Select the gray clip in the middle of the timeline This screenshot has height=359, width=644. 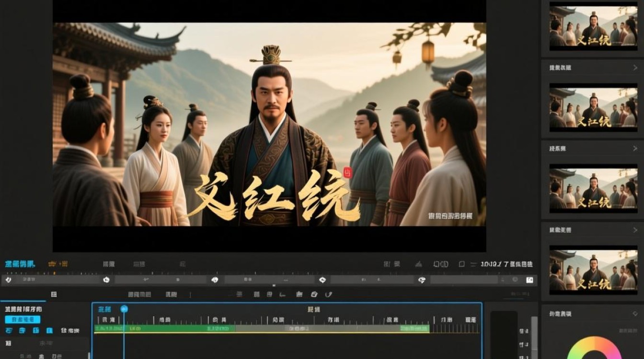318,328
